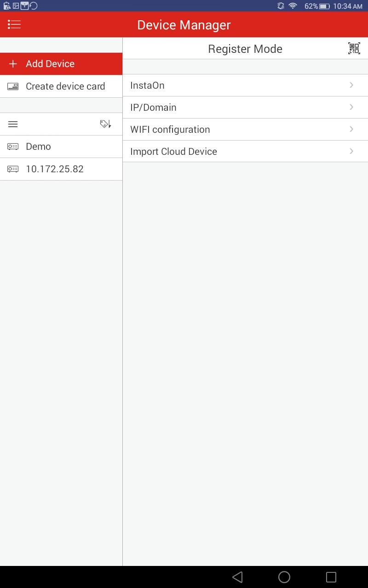Open the hamburger menu in red header
Image resolution: width=368 pixels, height=588 pixels.
[14, 25]
